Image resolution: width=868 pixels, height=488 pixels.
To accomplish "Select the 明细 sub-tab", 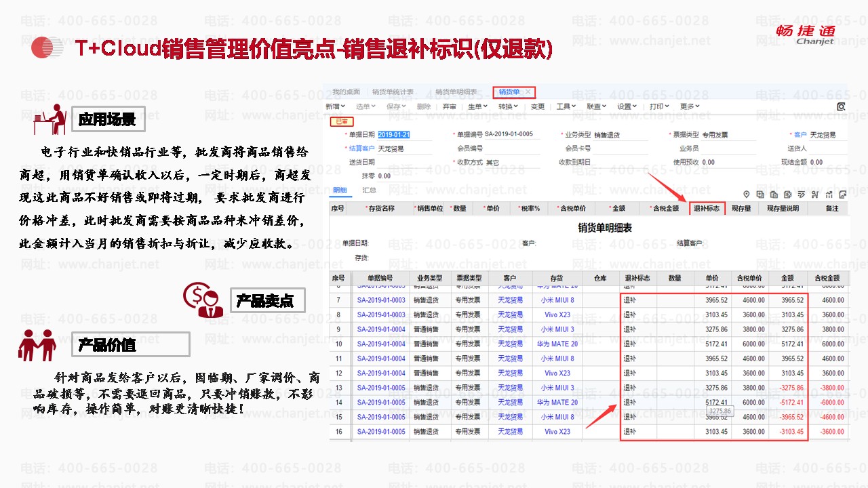I will point(340,190).
